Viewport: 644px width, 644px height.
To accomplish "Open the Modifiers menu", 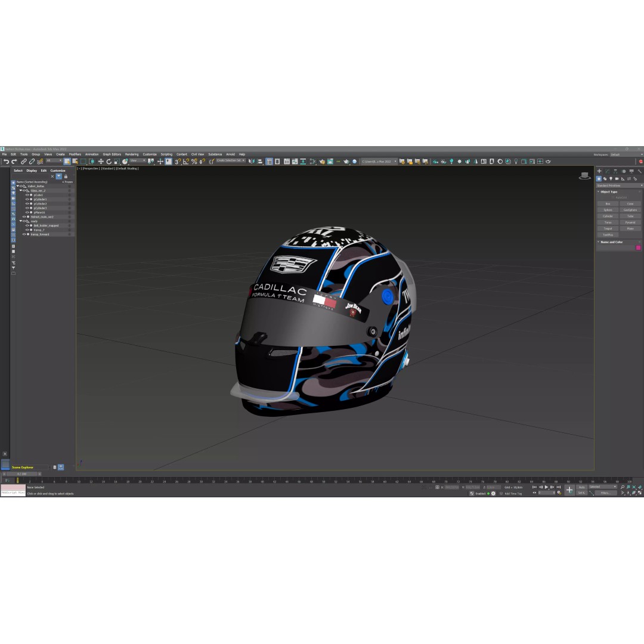I will click(75, 154).
